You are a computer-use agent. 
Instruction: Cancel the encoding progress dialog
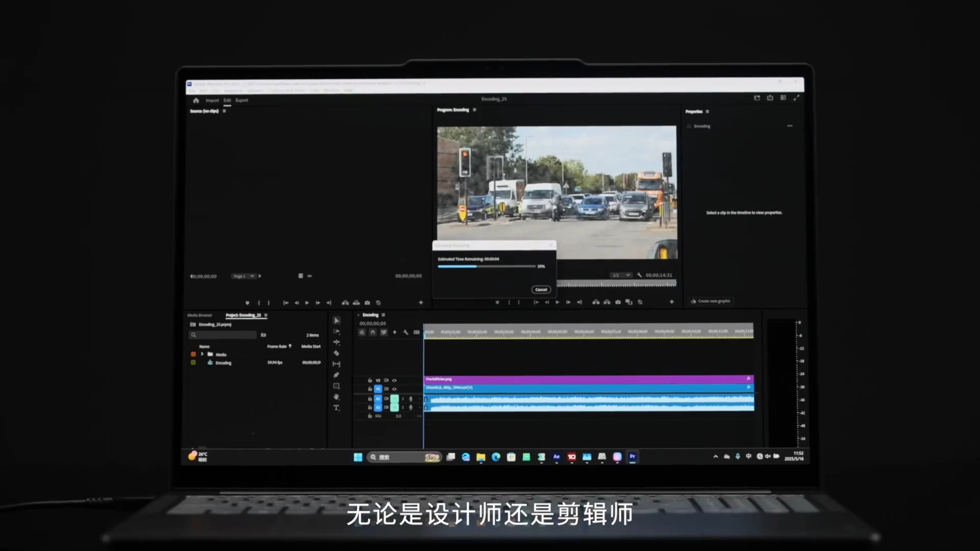(541, 290)
